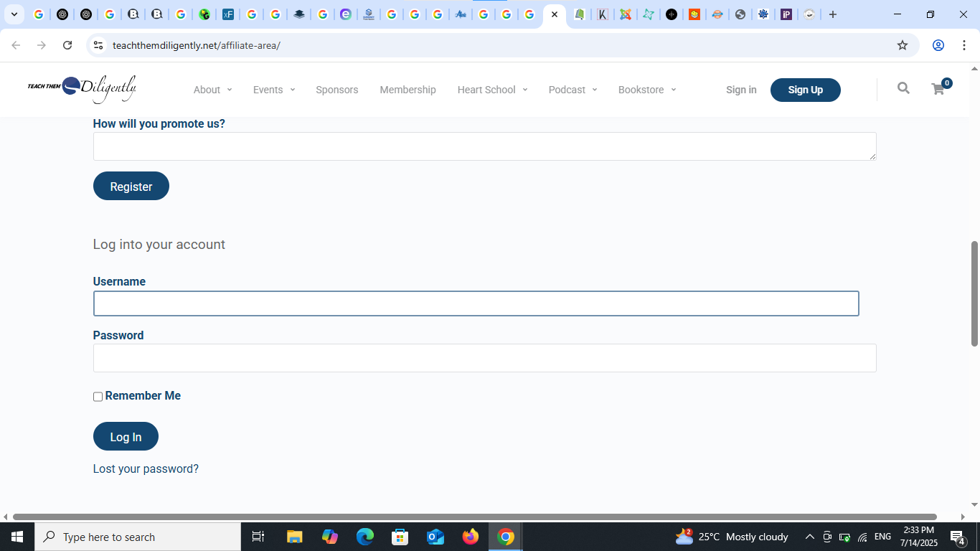Image resolution: width=980 pixels, height=551 pixels.
Task: Launch Microsoft Edge from the taskbar
Action: tap(365, 537)
